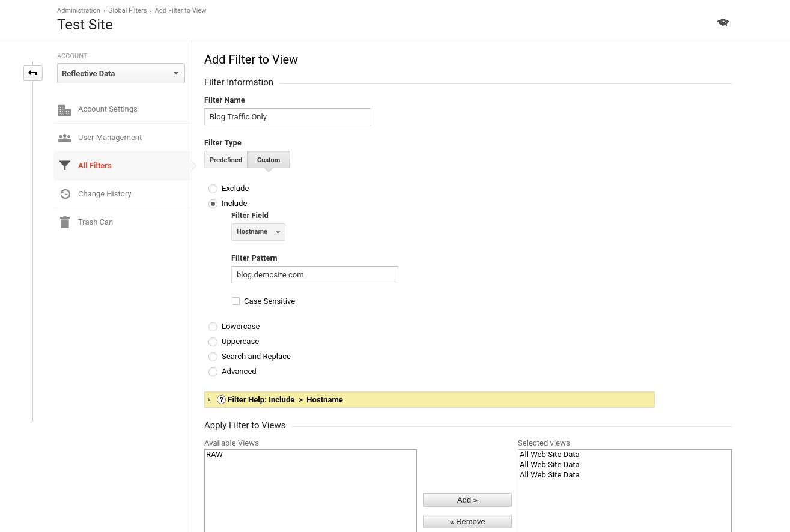Click the Add » button
Image resolution: width=790 pixels, height=532 pixels.
pos(467,500)
